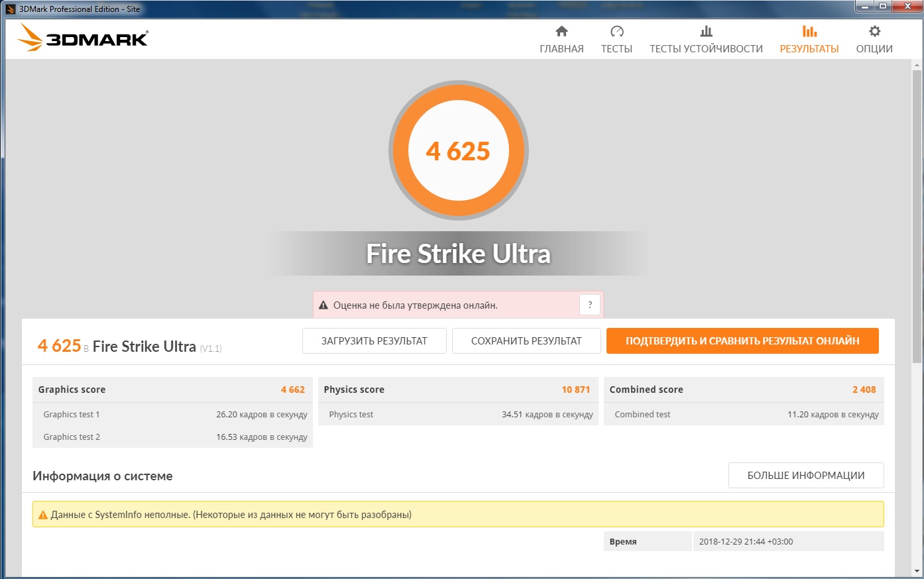Viewport: 924px width, 579px height.
Task: Click the Graphics test 1 row label
Action: click(72, 415)
